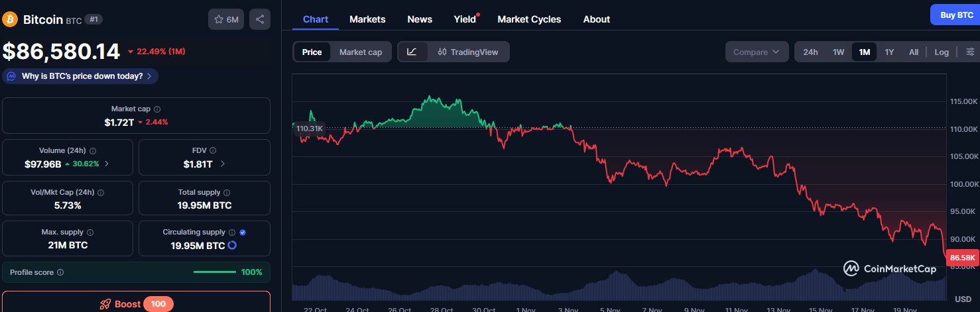Expand the FDV details arrow
Image resolution: width=980 pixels, height=312 pixels.
[x=222, y=164]
